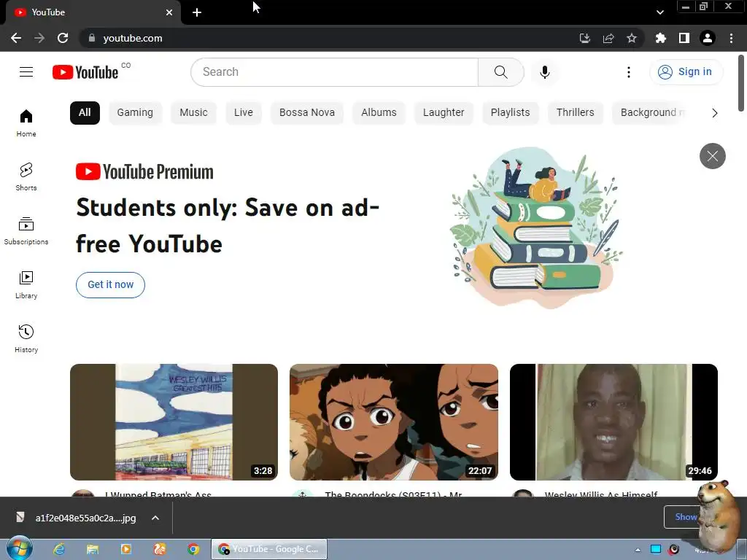
Task: Share this page icon
Action: [x=608, y=38]
